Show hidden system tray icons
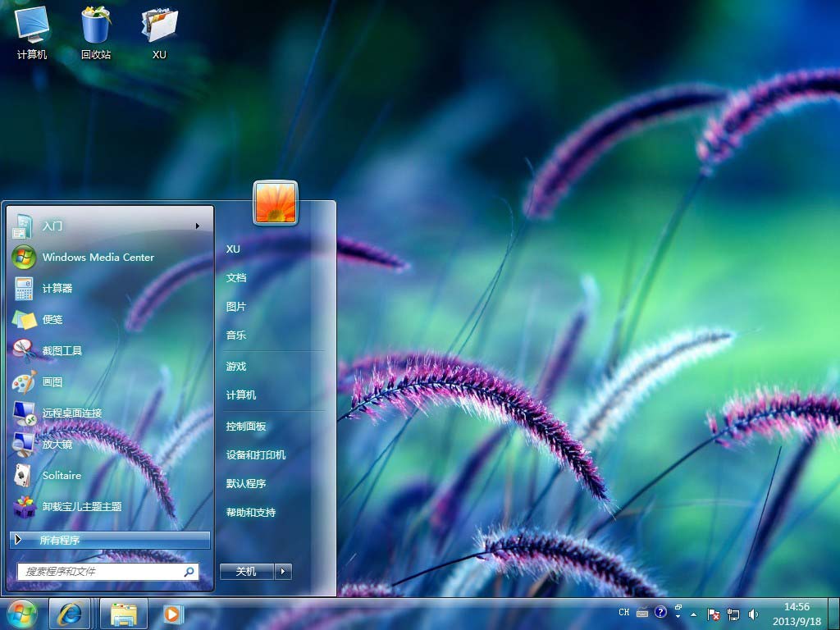 pyautogui.click(x=694, y=614)
